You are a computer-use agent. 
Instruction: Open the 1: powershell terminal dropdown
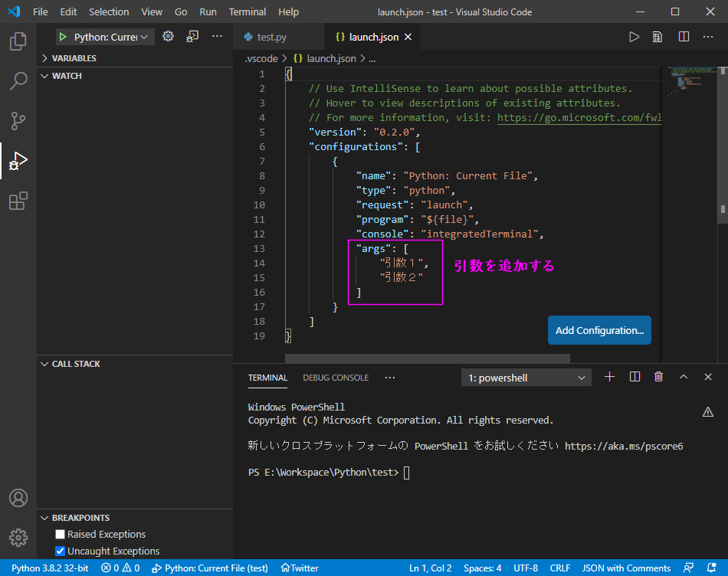(x=526, y=378)
